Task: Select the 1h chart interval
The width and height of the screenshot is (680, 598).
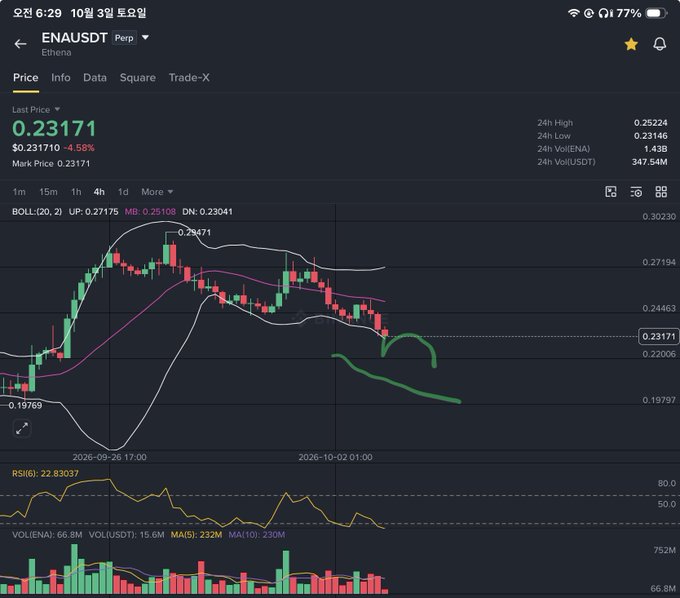Action: pos(76,192)
